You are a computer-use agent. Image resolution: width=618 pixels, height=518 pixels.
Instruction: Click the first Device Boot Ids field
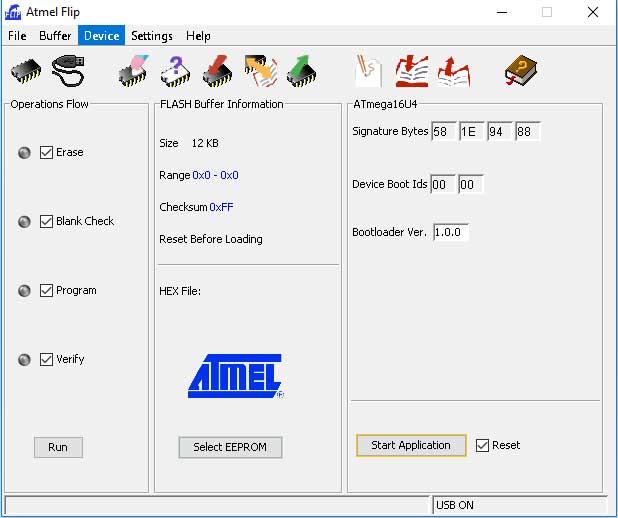click(443, 184)
